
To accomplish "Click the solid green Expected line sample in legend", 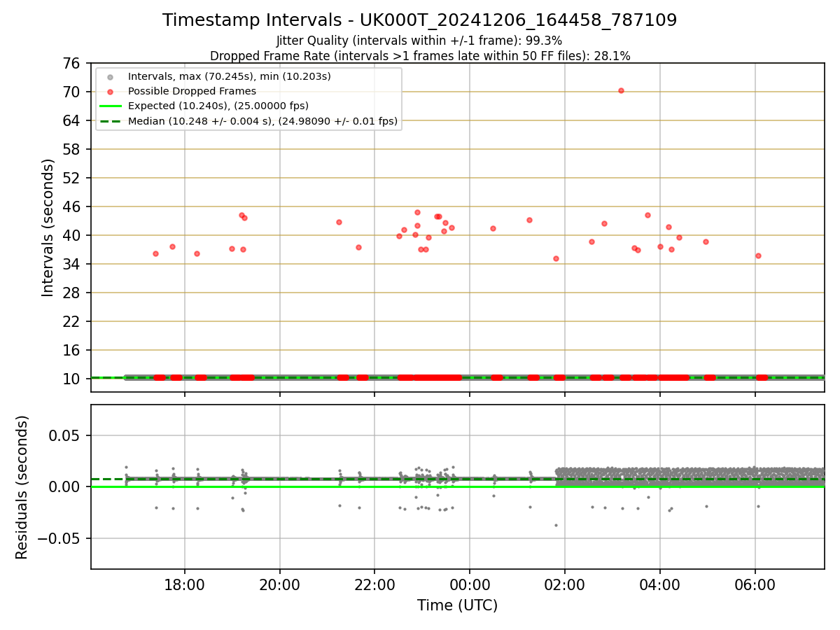I will tap(110, 106).
